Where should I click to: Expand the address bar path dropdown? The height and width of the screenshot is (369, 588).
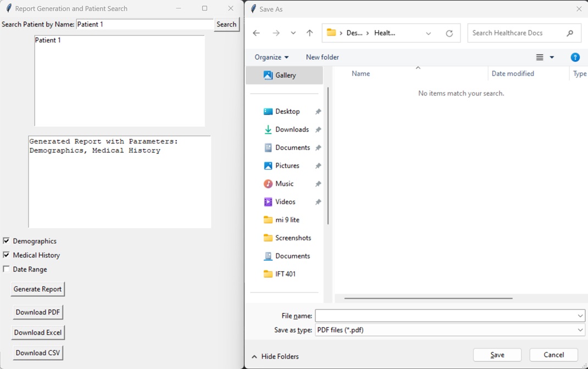428,33
